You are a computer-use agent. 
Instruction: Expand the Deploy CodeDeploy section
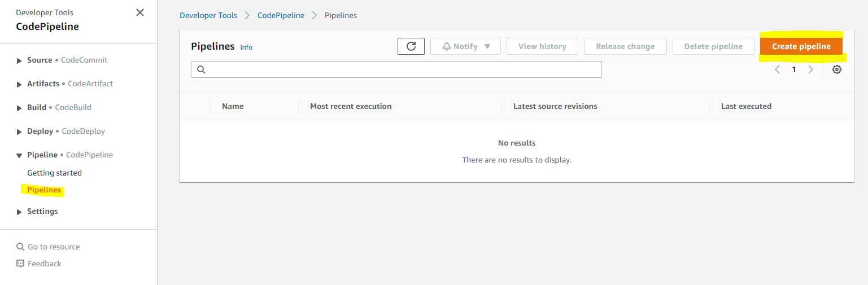click(20, 131)
